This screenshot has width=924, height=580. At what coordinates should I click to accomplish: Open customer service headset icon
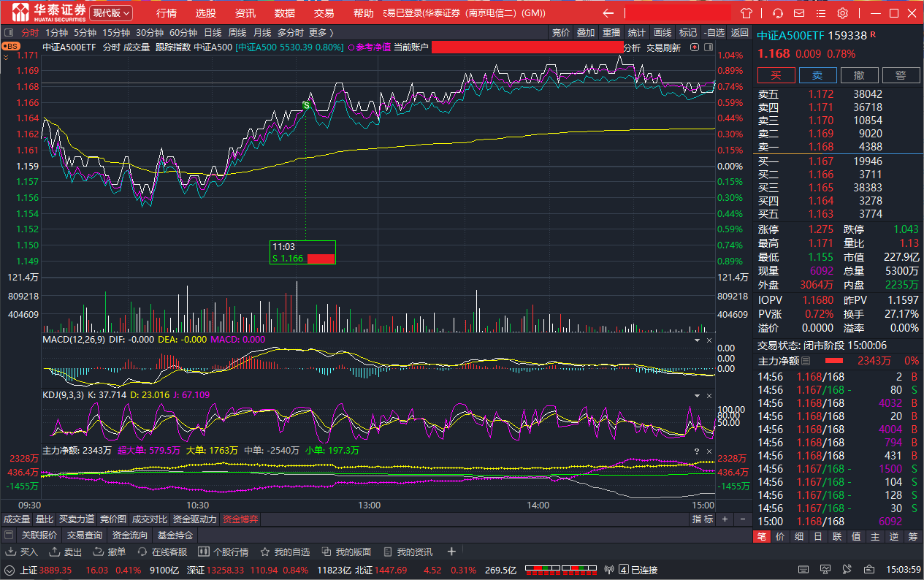click(x=778, y=13)
